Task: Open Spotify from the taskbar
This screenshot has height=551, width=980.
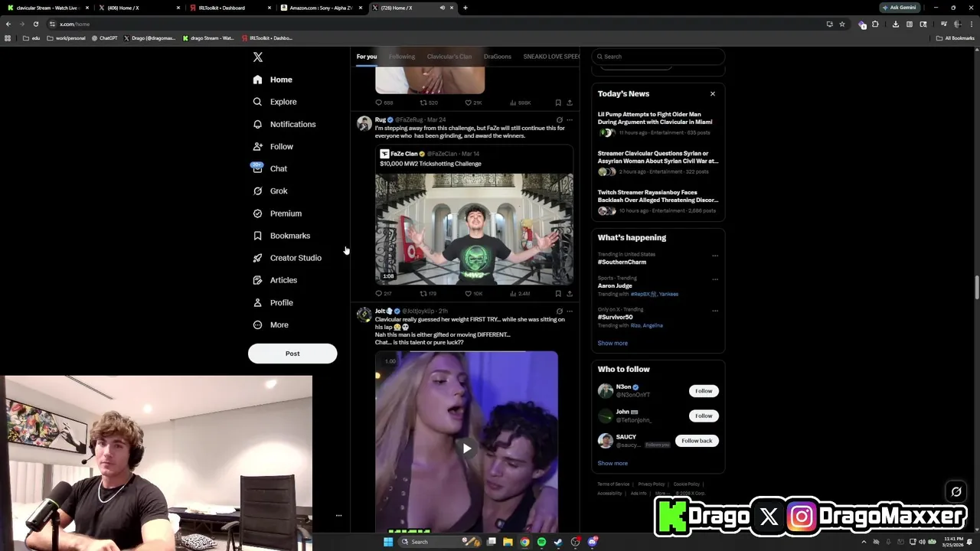Action: [x=541, y=542]
